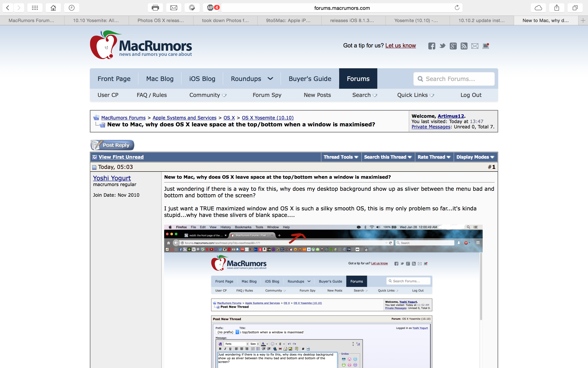Open User CP link
588x368 pixels.
[108, 95]
